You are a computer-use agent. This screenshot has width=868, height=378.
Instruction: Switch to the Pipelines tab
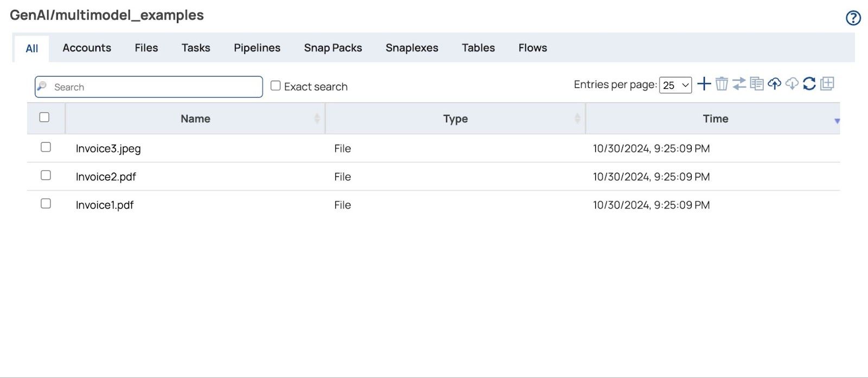pyautogui.click(x=257, y=48)
